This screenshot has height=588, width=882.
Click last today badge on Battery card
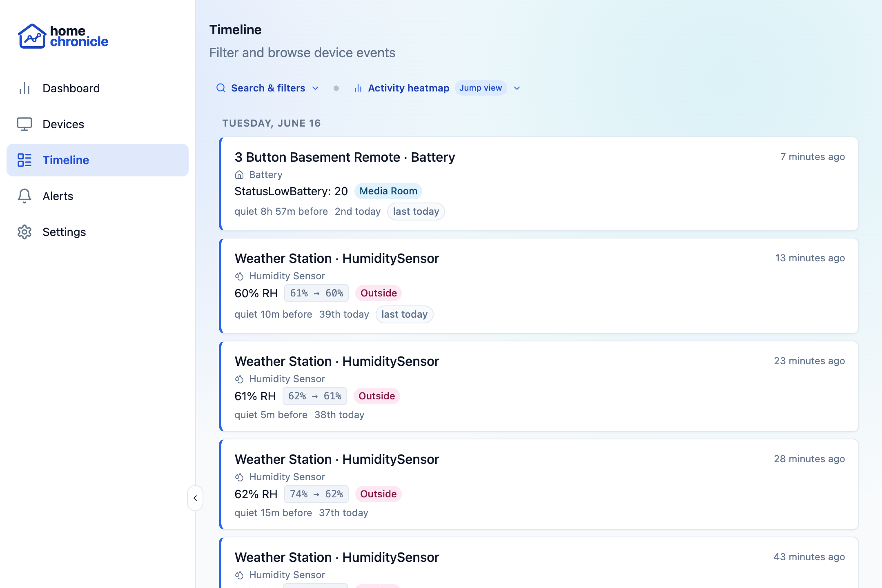416,212
